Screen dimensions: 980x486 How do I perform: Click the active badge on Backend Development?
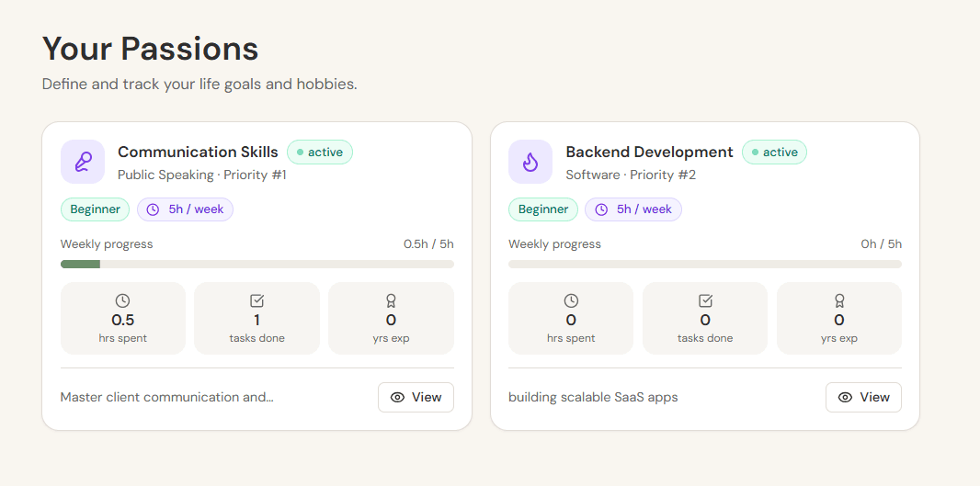(x=774, y=153)
